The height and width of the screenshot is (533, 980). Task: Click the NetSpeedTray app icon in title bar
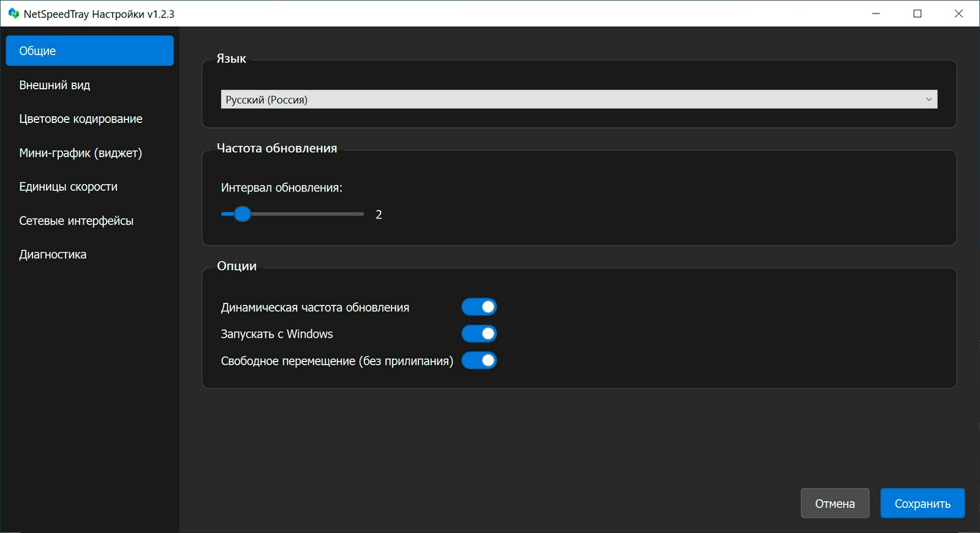point(13,13)
